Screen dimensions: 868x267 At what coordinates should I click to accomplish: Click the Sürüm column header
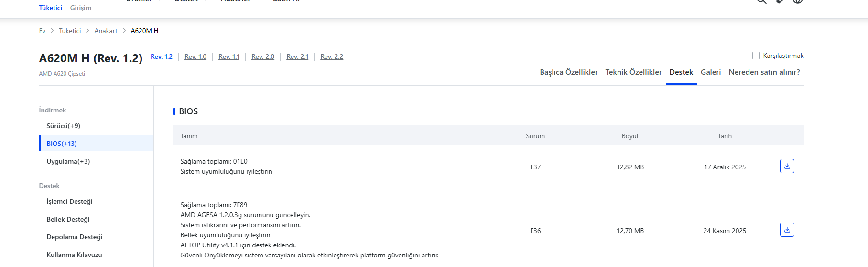[535, 136]
